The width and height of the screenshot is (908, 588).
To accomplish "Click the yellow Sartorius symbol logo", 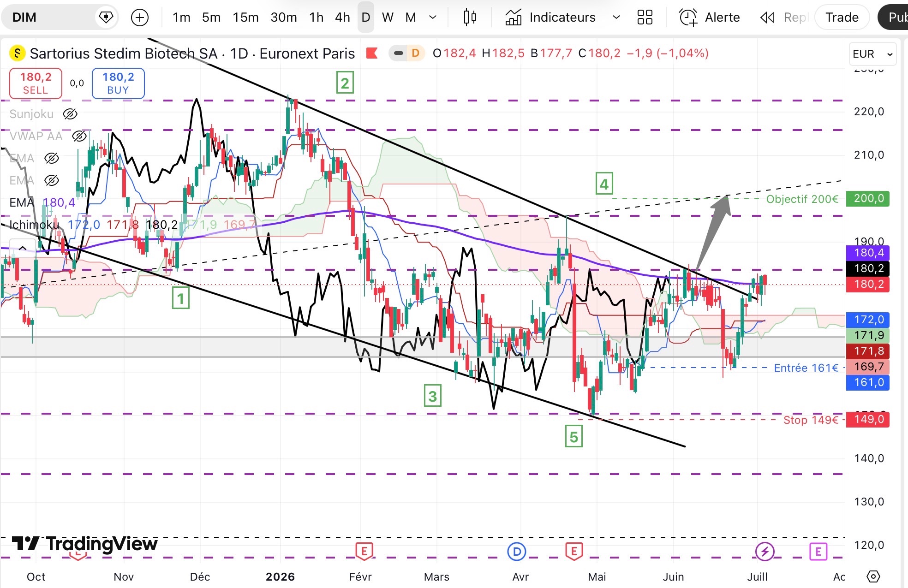I will [x=18, y=53].
